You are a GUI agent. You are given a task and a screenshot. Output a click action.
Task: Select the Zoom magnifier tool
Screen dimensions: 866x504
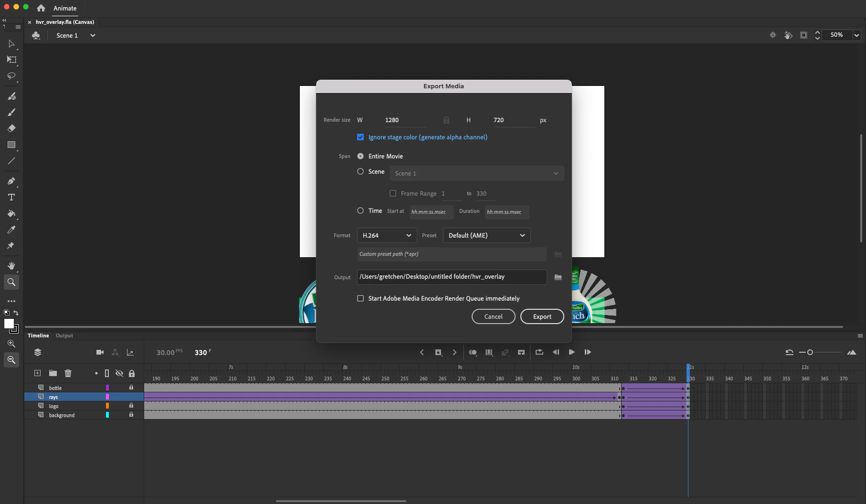[11, 282]
